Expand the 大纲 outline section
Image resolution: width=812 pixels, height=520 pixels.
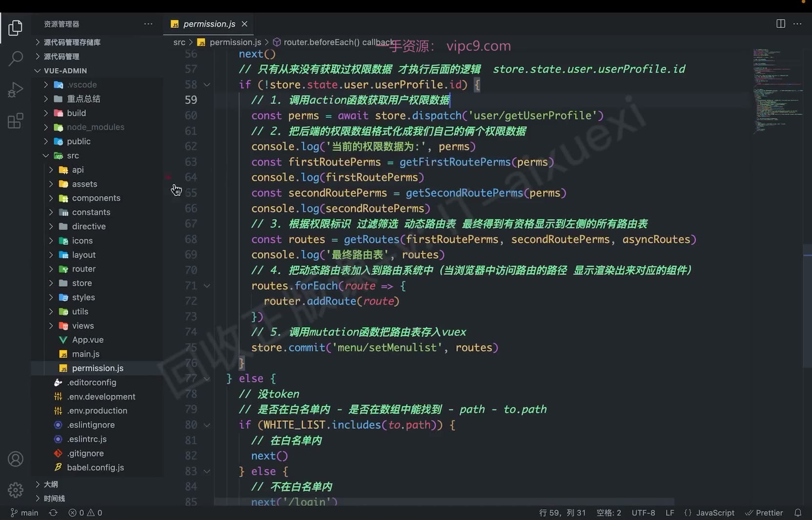pyautogui.click(x=51, y=484)
